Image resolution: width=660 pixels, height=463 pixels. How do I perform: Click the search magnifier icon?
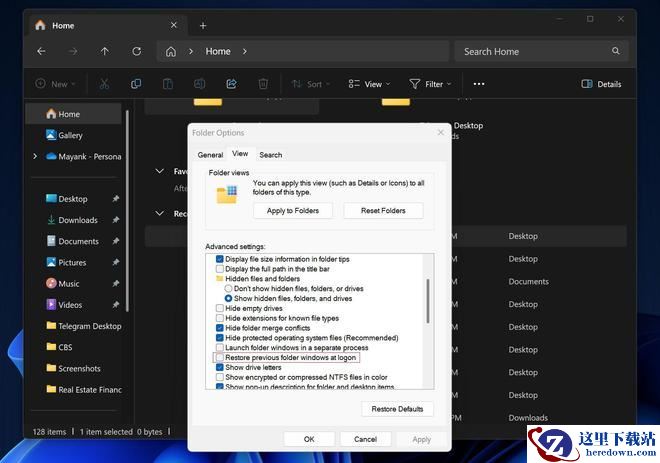pos(615,51)
